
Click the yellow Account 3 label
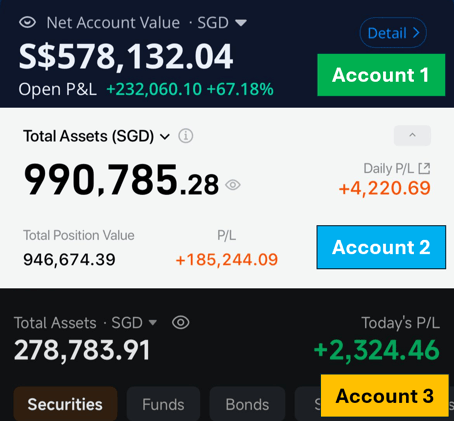pyautogui.click(x=385, y=396)
